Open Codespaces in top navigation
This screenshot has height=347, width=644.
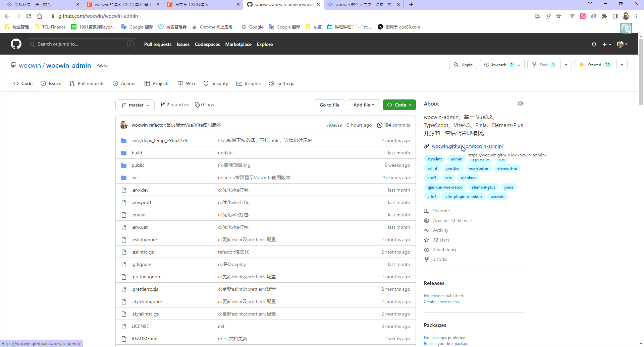207,44
